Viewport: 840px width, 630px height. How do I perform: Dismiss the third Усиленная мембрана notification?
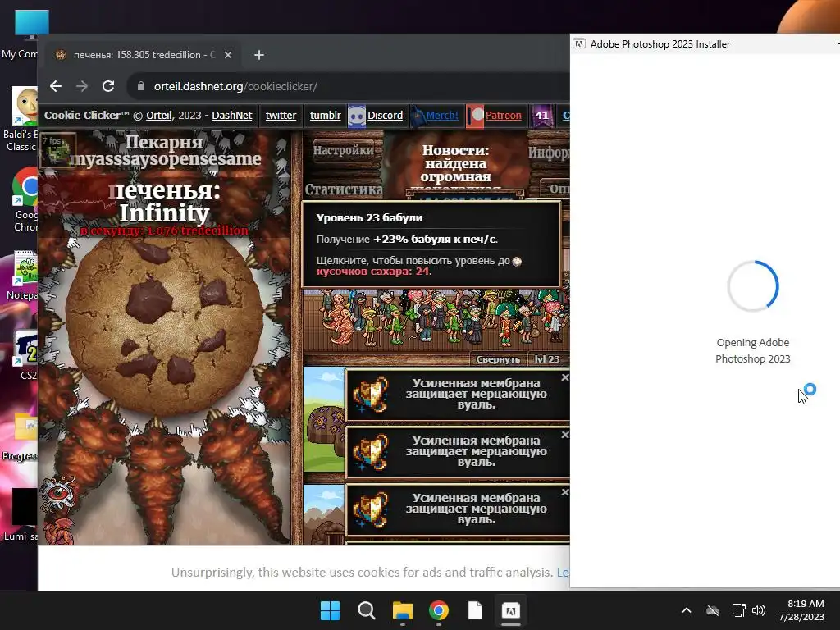564,492
